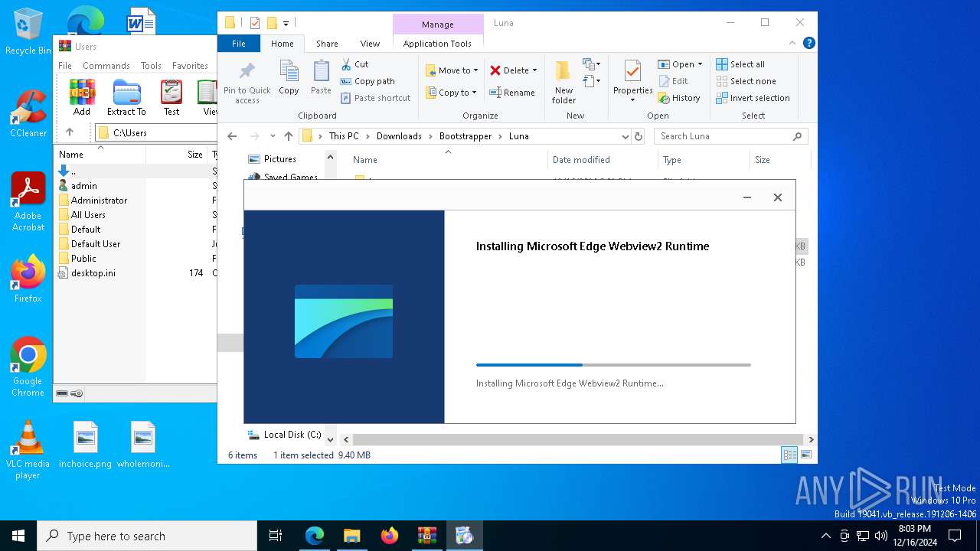
Task: Click Paste shortcut in the ribbon
Action: coord(375,98)
